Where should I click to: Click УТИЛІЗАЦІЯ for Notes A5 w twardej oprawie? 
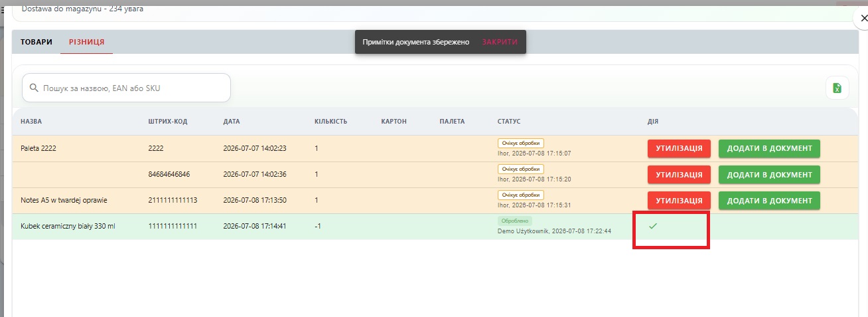[679, 201]
